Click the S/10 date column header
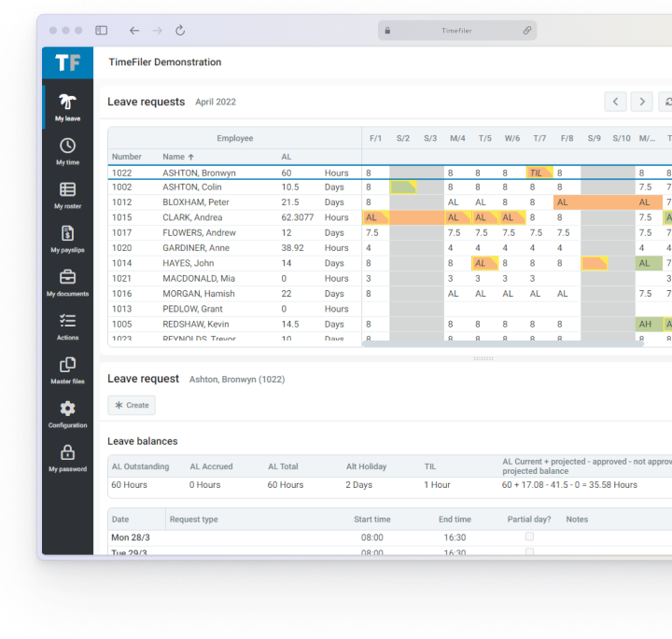672x639 pixels. [622, 138]
